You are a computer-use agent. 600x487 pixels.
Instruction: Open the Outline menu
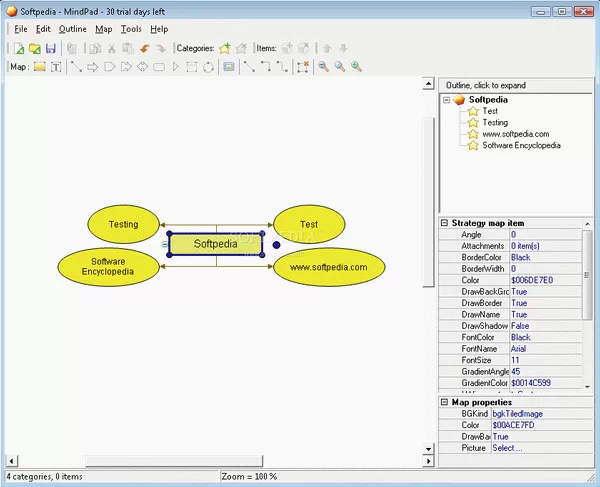point(73,29)
